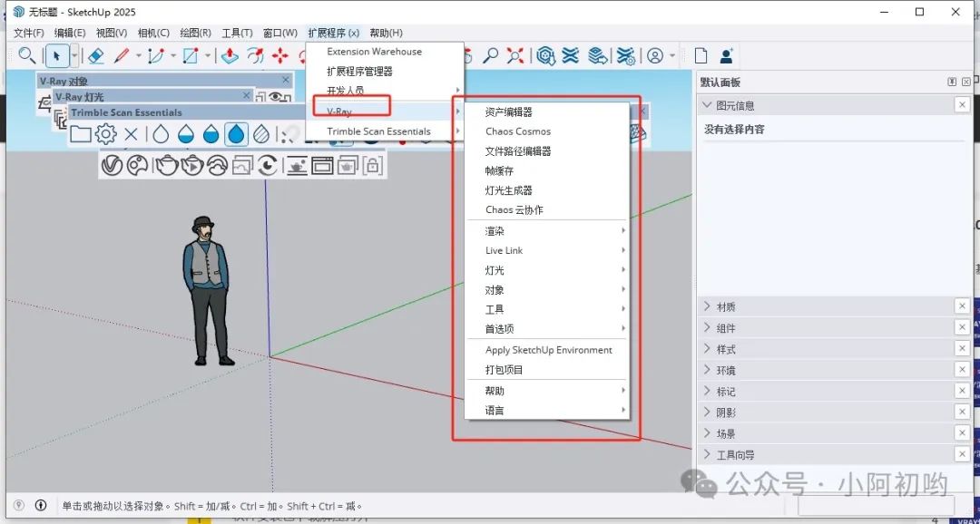Open the 窗口(W) menu
Screen dimensions: 980x524
pos(280,33)
